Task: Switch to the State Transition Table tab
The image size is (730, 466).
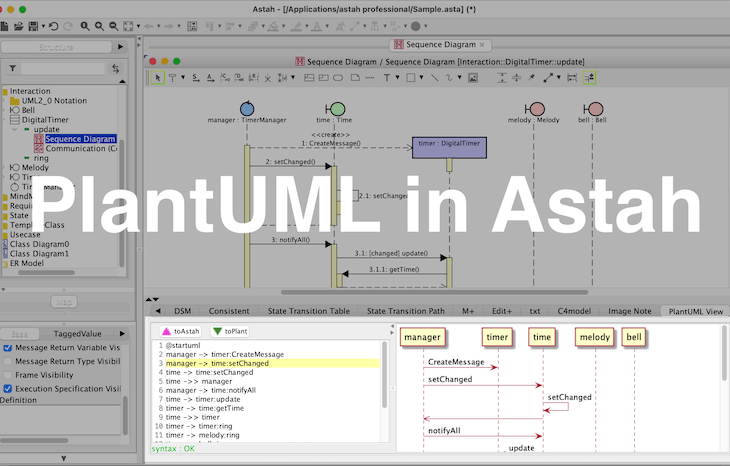Action: pyautogui.click(x=306, y=311)
